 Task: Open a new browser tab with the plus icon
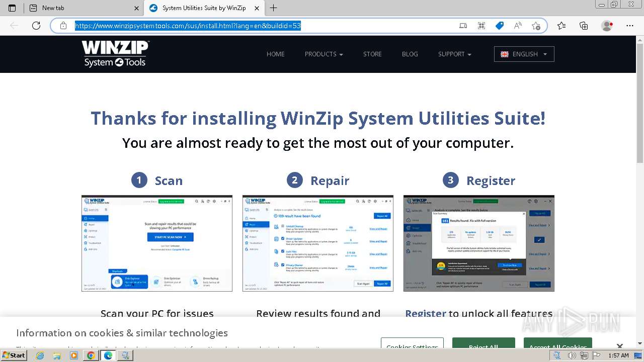point(273,8)
